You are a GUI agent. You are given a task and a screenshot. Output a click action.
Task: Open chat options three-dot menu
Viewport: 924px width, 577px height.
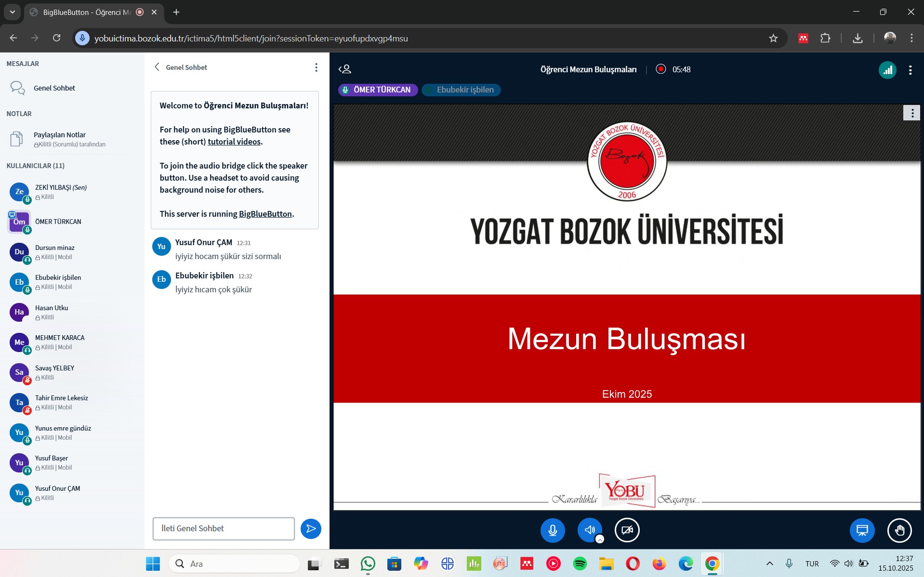point(316,67)
